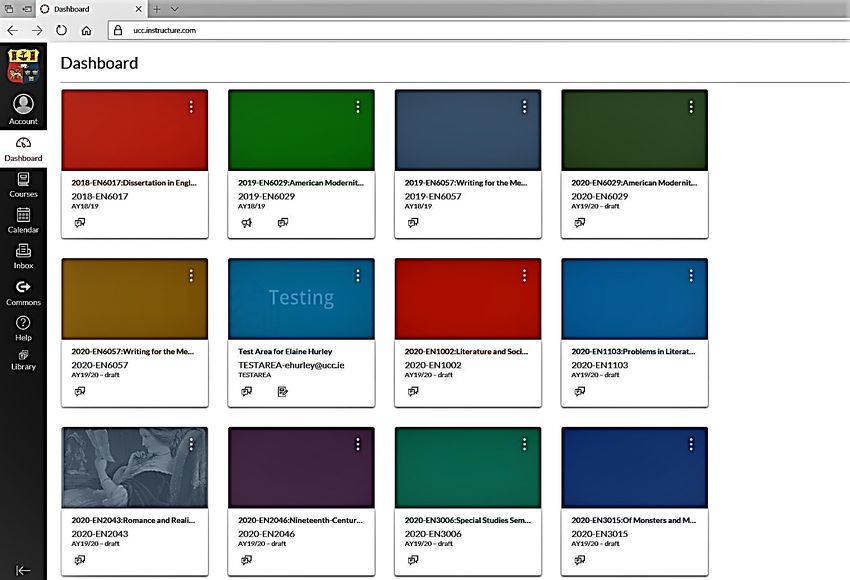This screenshot has width=850, height=580.
Task: Open the Account menu in sidebar
Action: (x=23, y=109)
